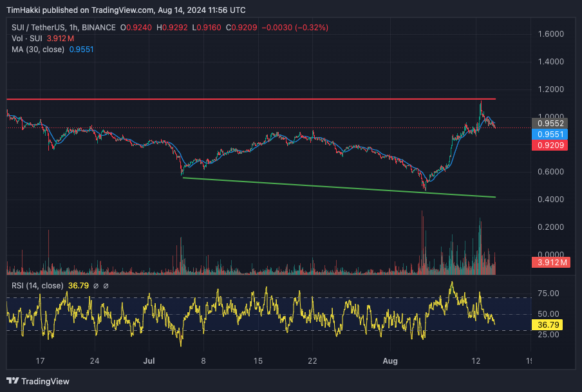This screenshot has width=582, height=392.
Task: Click the red horizontal resistance line
Action: (x=258, y=99)
